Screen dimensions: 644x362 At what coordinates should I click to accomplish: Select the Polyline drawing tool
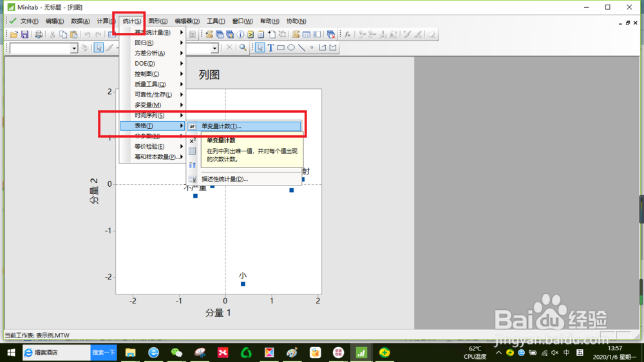coord(323,48)
